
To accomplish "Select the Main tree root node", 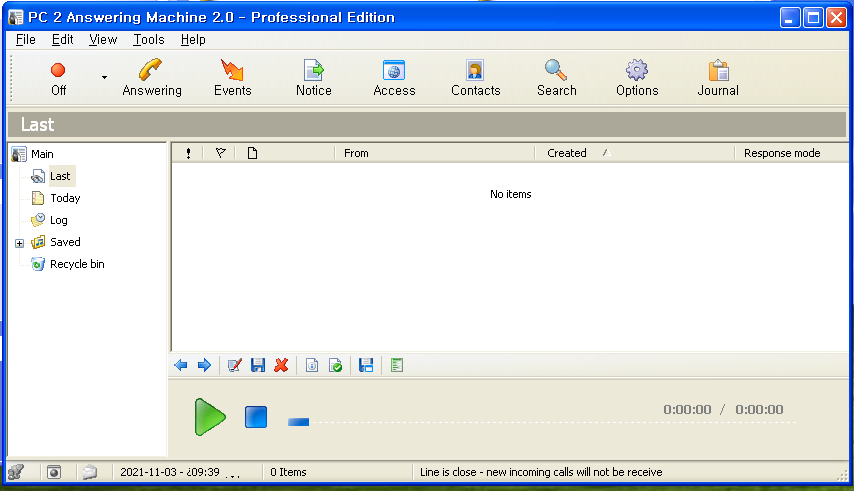I will coord(42,154).
